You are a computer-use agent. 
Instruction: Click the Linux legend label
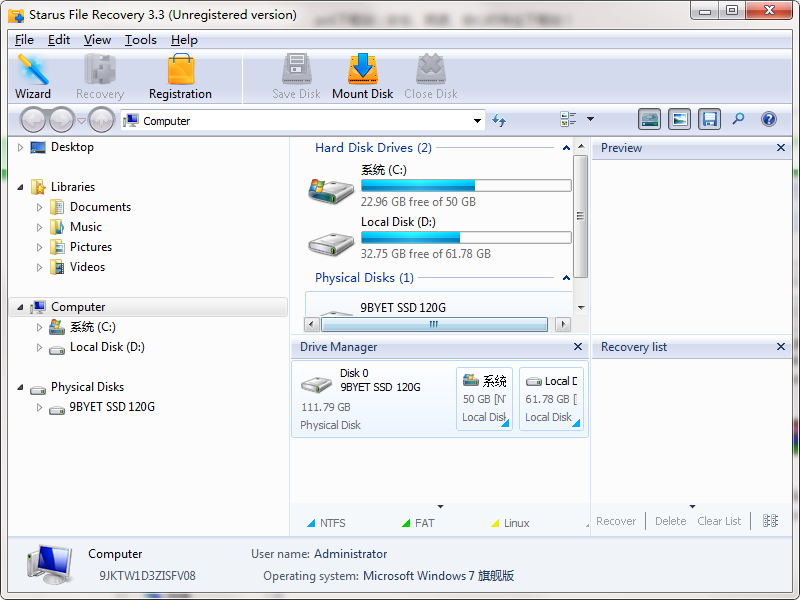click(x=516, y=523)
